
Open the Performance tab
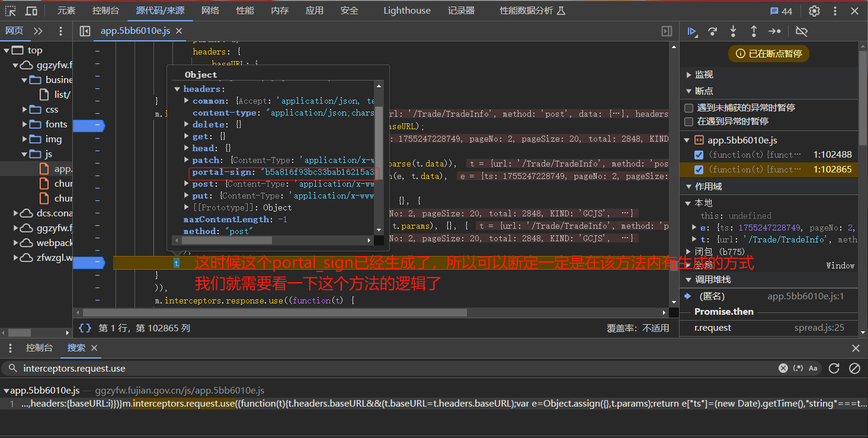pos(245,11)
